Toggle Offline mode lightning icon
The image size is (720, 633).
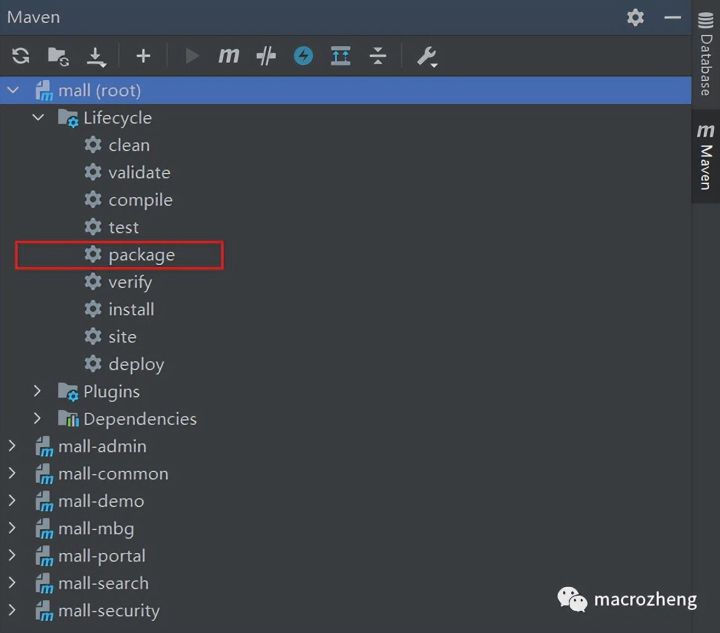pos(303,56)
